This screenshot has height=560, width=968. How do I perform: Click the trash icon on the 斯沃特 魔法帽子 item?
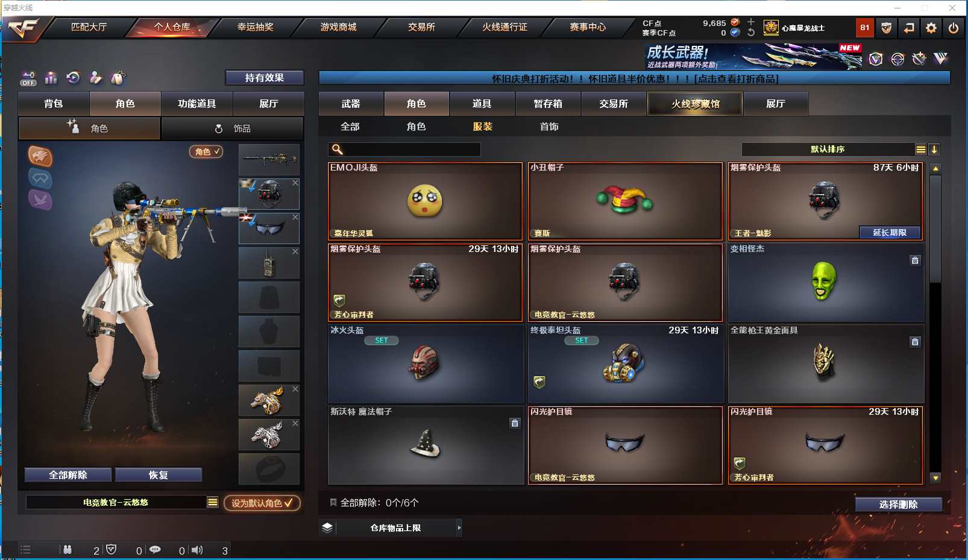click(x=515, y=423)
